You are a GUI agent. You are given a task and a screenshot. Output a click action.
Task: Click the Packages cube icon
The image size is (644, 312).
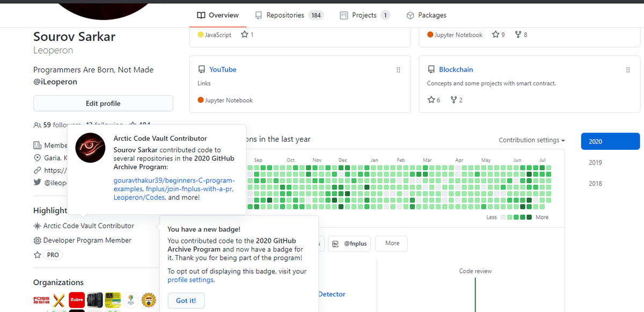coord(410,16)
